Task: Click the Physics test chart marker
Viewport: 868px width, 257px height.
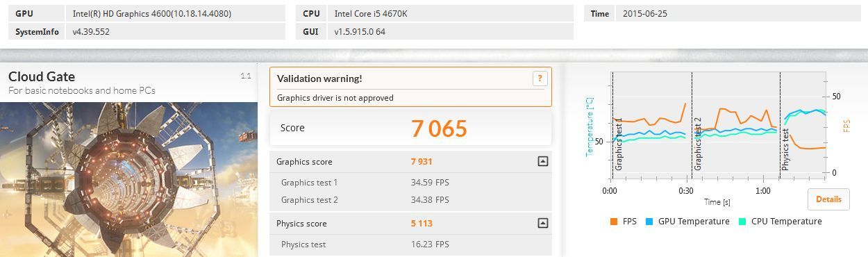Action: pos(785,149)
